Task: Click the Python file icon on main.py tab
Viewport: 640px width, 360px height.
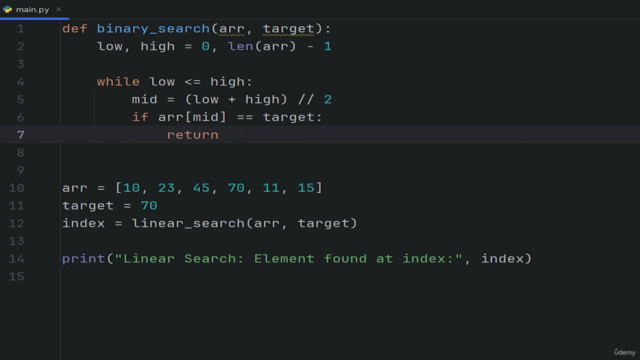Action: 7,9
